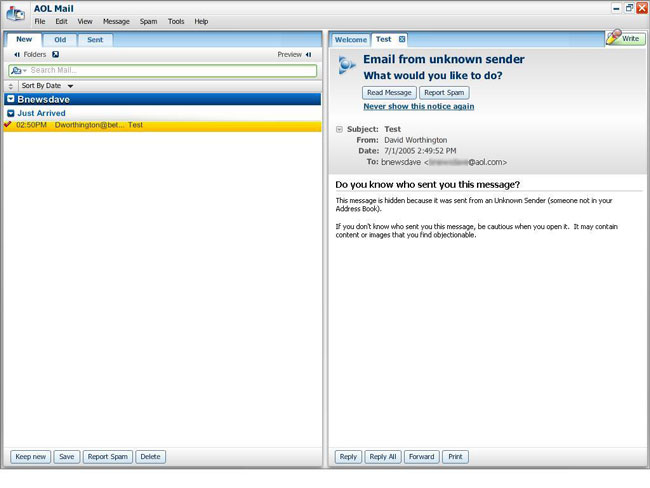Open the Tools menu
Image resolution: width=650 pixels, height=488 pixels.
pos(176,22)
